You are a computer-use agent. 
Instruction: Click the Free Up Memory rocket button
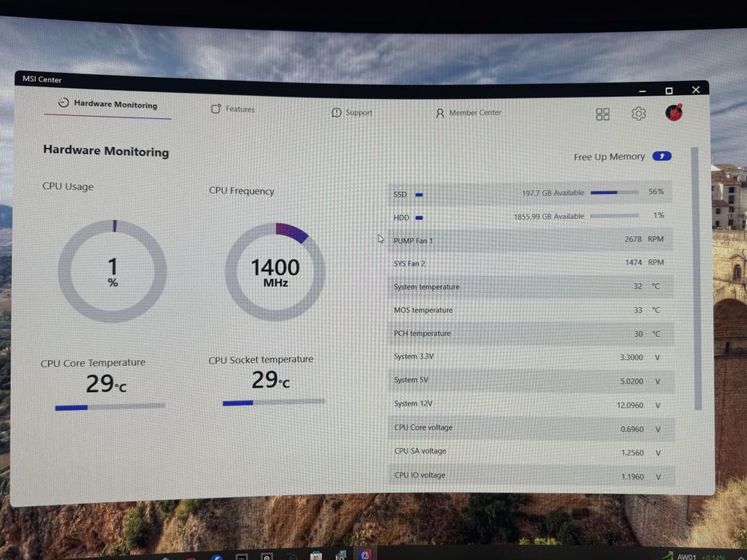click(661, 156)
